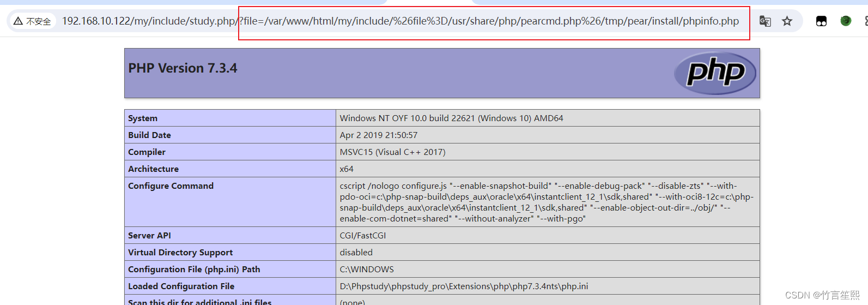Bookmark this page with the star icon

(787, 21)
